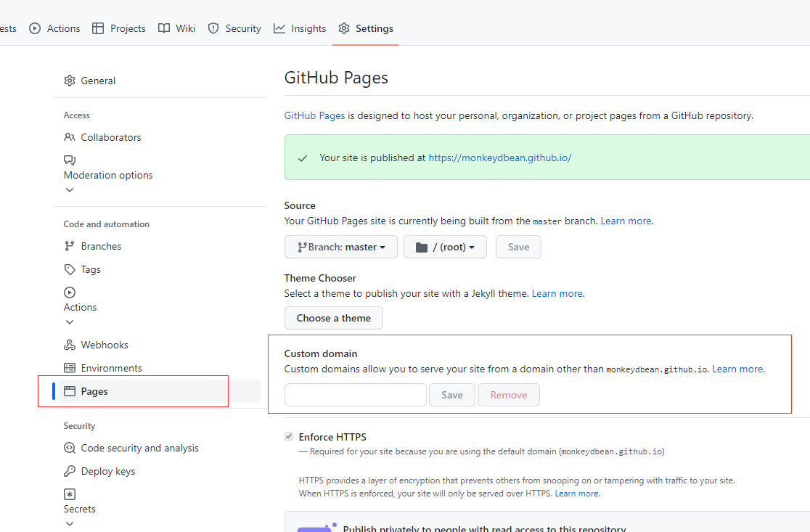The height and width of the screenshot is (532, 810).
Task: Click Learn more about enforcing HTTPS
Action: coord(577,494)
